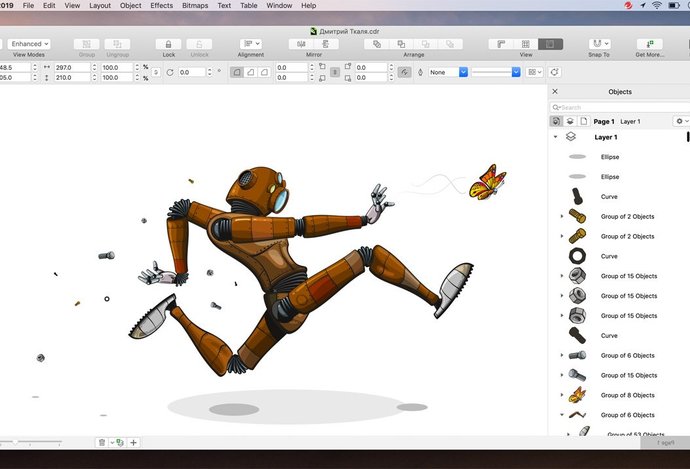The width and height of the screenshot is (690, 469).
Task: Toggle the show pages view button
Action: [584, 121]
